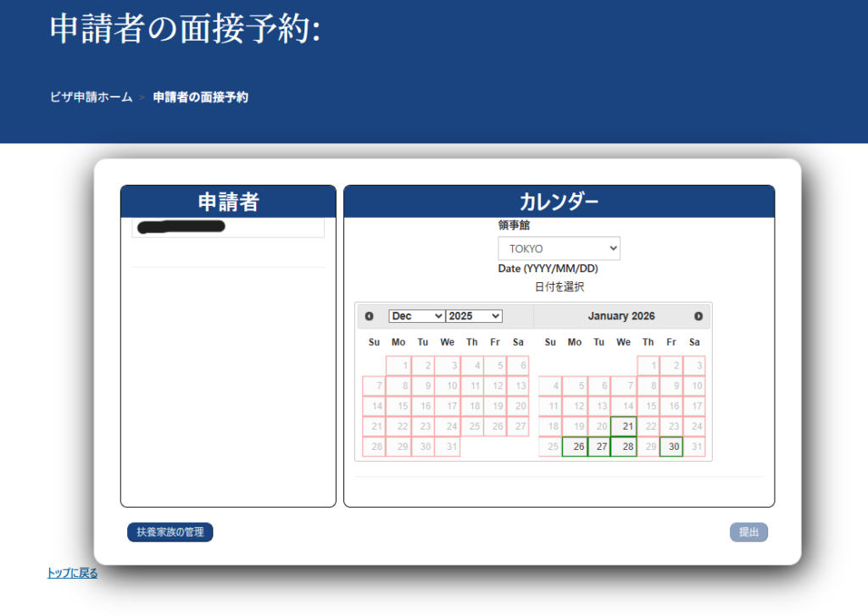This screenshot has height=616, width=868.
Task: Select January 21 available date
Action: click(624, 426)
